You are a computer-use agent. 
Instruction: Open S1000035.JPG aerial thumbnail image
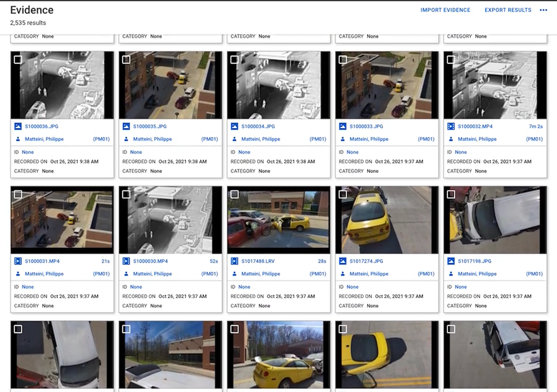click(170, 85)
